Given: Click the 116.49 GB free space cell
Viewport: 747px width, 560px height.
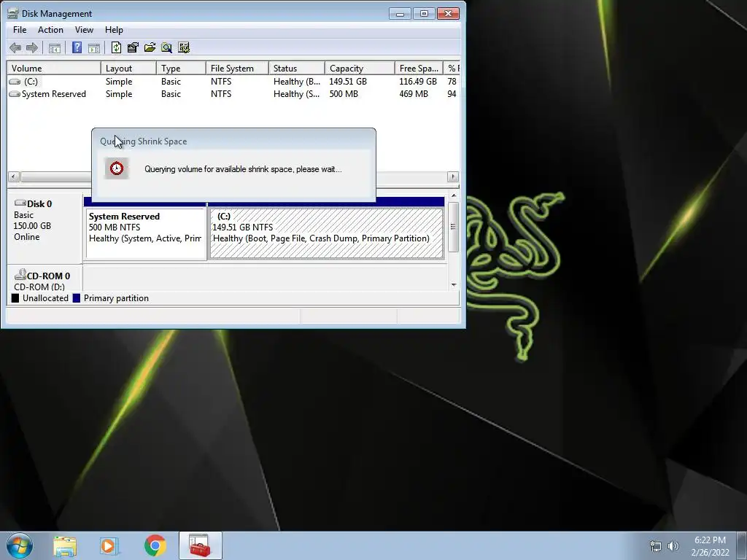Looking at the screenshot, I should click(x=418, y=82).
